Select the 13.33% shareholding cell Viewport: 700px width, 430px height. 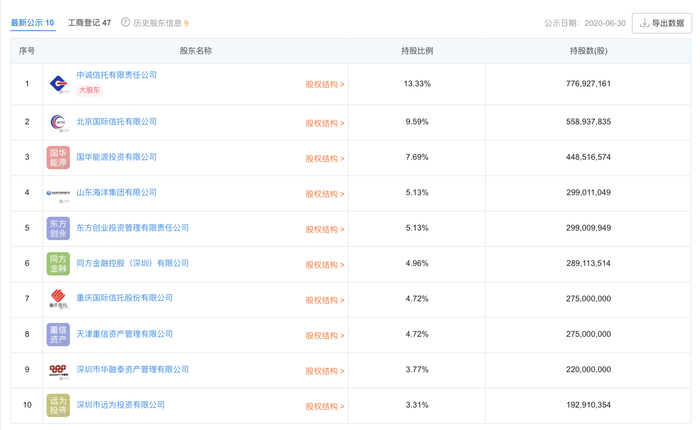(x=417, y=83)
